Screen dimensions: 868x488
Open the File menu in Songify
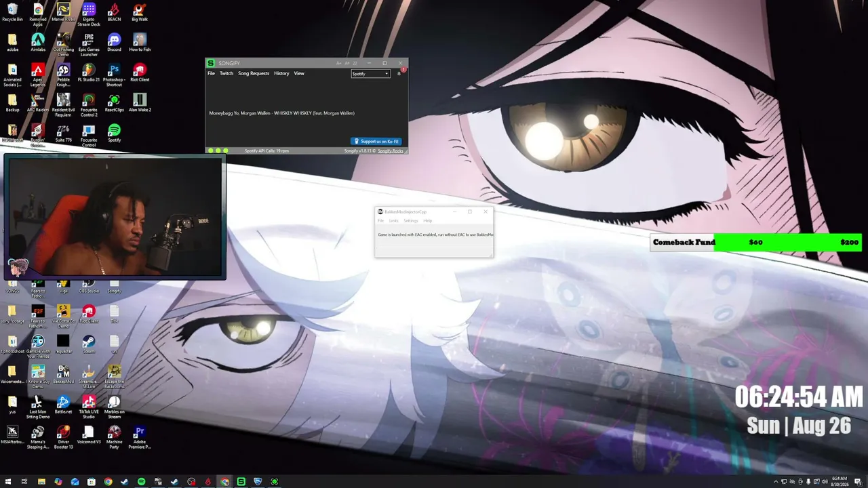click(x=211, y=73)
